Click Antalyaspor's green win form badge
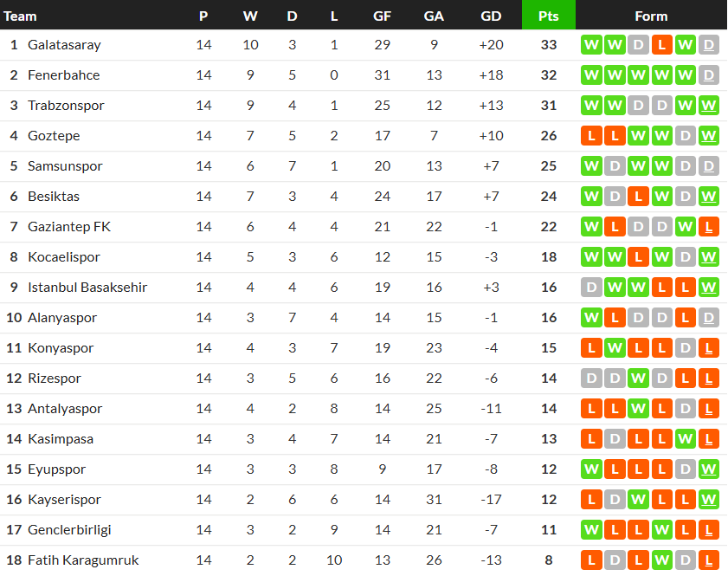The image size is (728, 576). (639, 409)
